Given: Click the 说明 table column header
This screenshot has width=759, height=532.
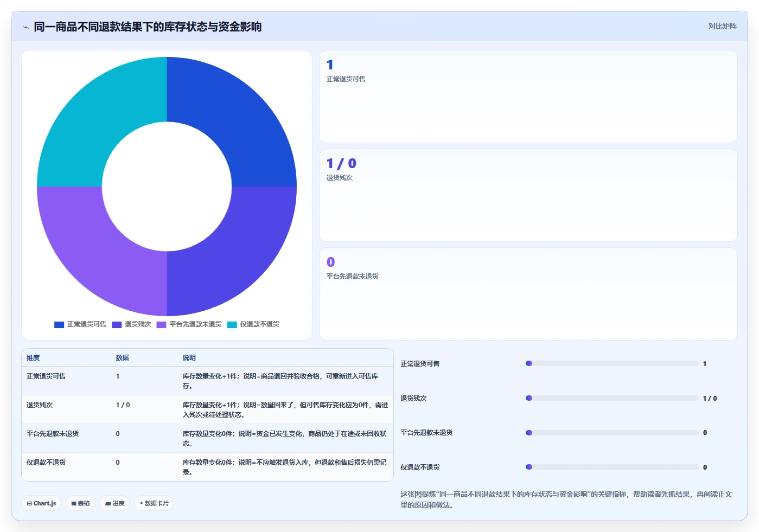Looking at the screenshot, I should (189, 358).
